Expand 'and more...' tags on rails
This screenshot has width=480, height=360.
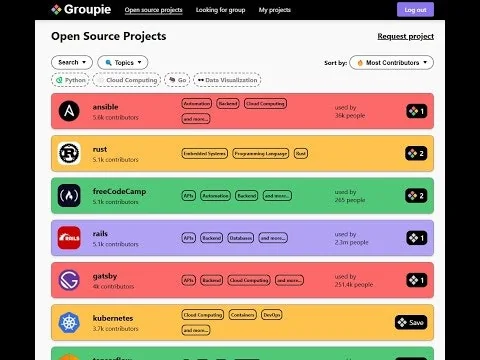(273, 238)
